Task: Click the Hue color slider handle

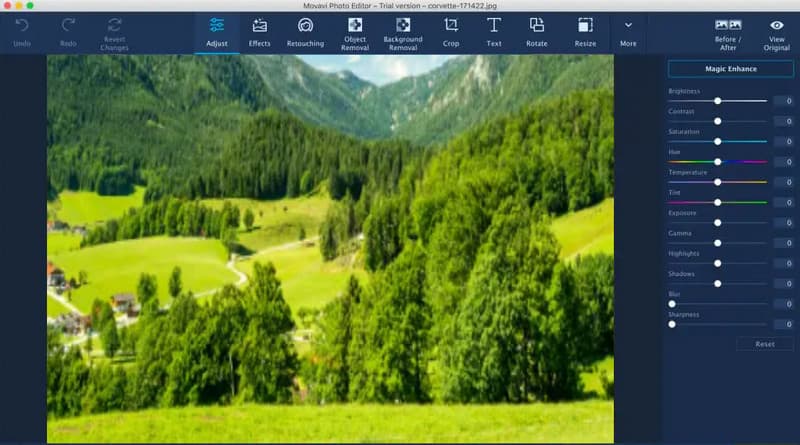Action: 718,162
